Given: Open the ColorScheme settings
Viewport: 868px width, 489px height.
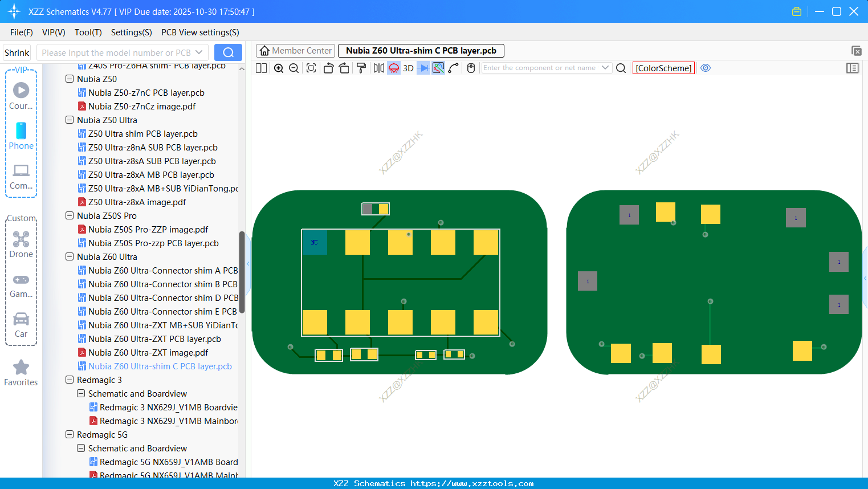Looking at the screenshot, I should point(663,68).
